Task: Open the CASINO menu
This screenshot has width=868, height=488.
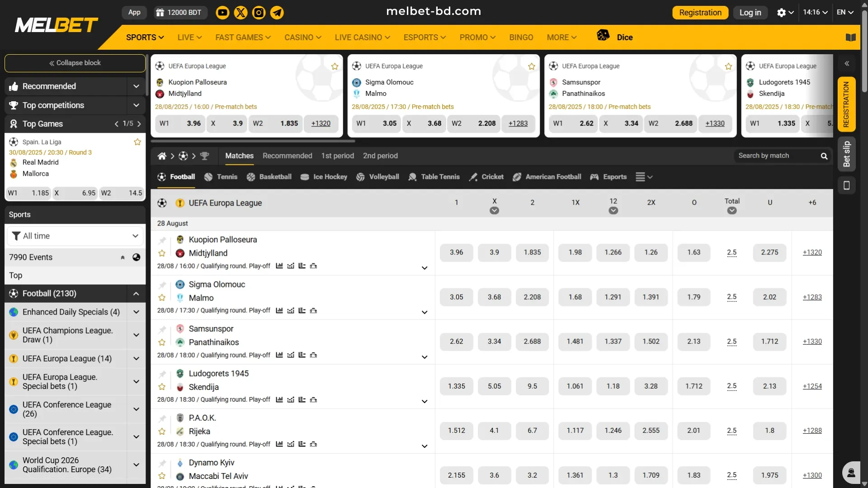Action: click(x=302, y=37)
